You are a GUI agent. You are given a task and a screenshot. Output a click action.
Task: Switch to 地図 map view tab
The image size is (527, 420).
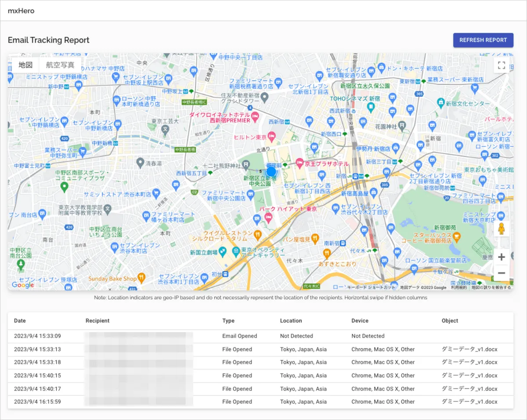click(x=25, y=65)
